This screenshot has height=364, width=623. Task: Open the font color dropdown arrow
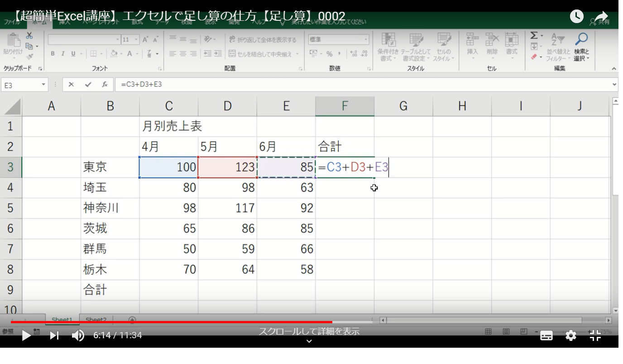point(137,54)
